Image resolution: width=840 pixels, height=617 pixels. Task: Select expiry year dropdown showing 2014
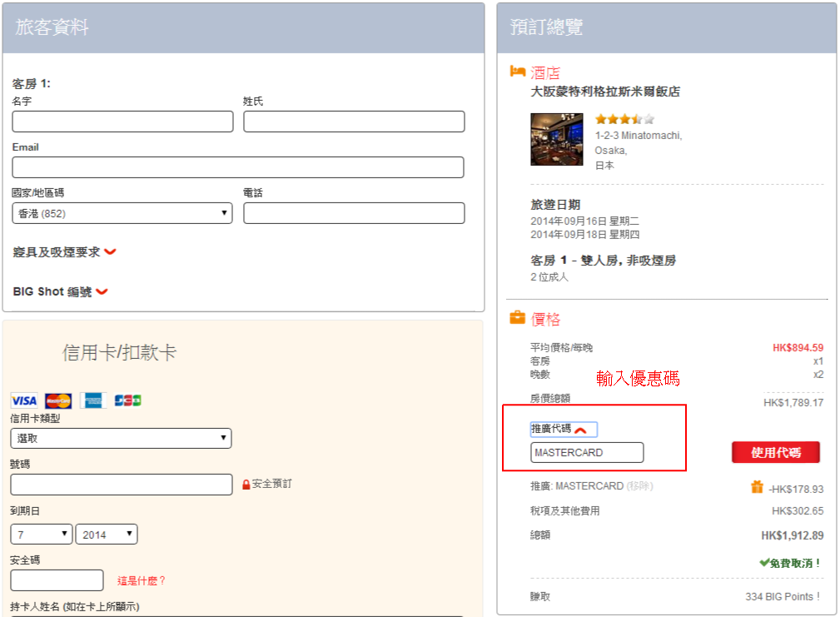pyautogui.click(x=106, y=535)
